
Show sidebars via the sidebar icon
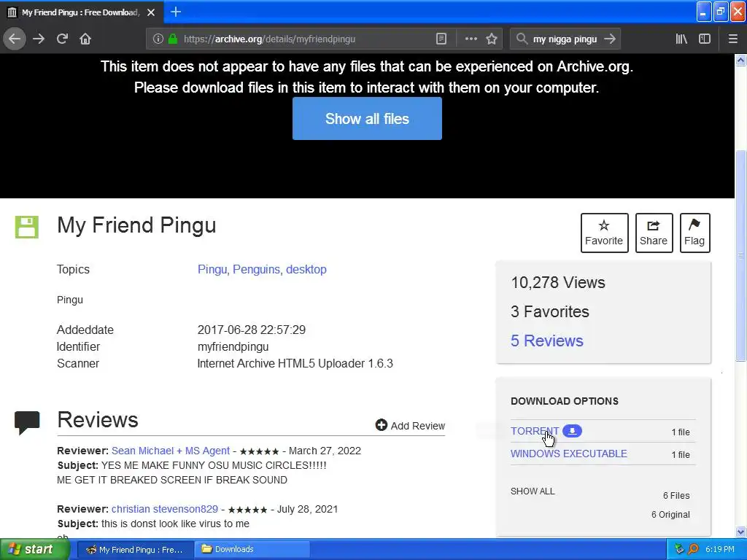pyautogui.click(x=705, y=39)
